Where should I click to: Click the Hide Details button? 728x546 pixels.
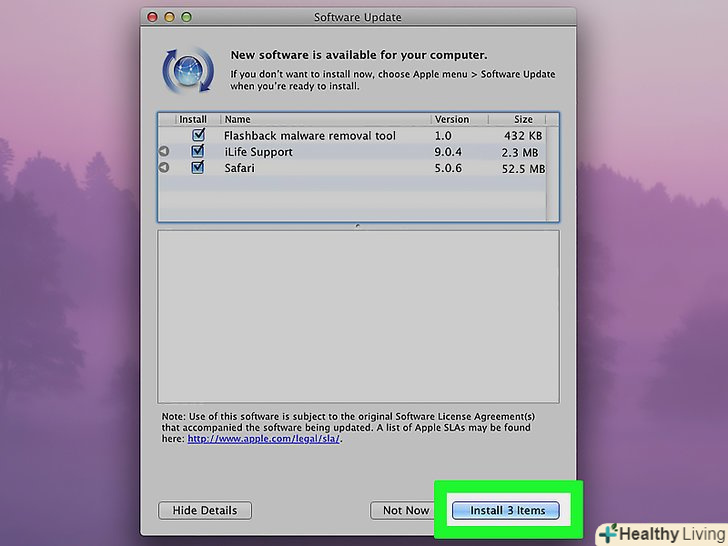[x=205, y=510]
